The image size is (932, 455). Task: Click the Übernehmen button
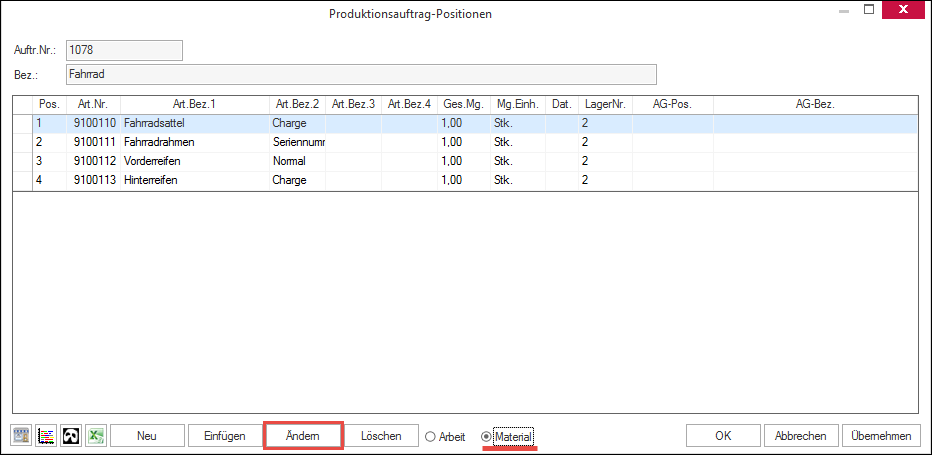pyautogui.click(x=881, y=436)
